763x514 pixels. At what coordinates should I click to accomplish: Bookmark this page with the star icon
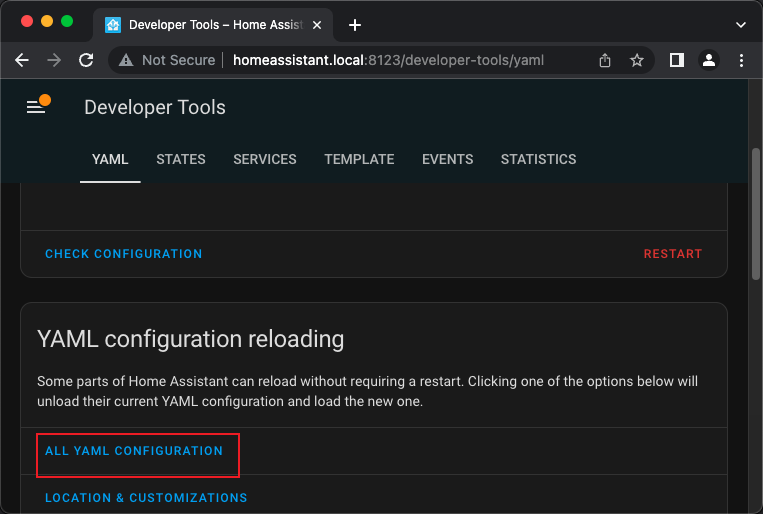tap(636, 60)
